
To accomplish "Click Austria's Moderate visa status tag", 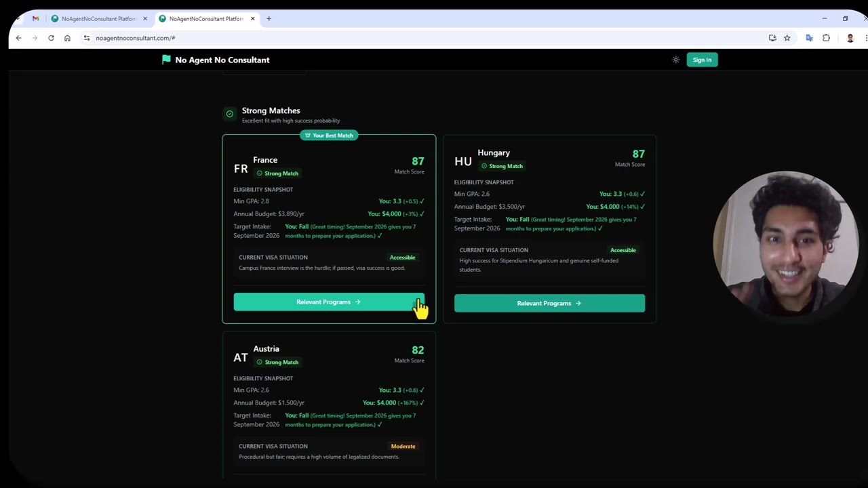I will click(403, 446).
